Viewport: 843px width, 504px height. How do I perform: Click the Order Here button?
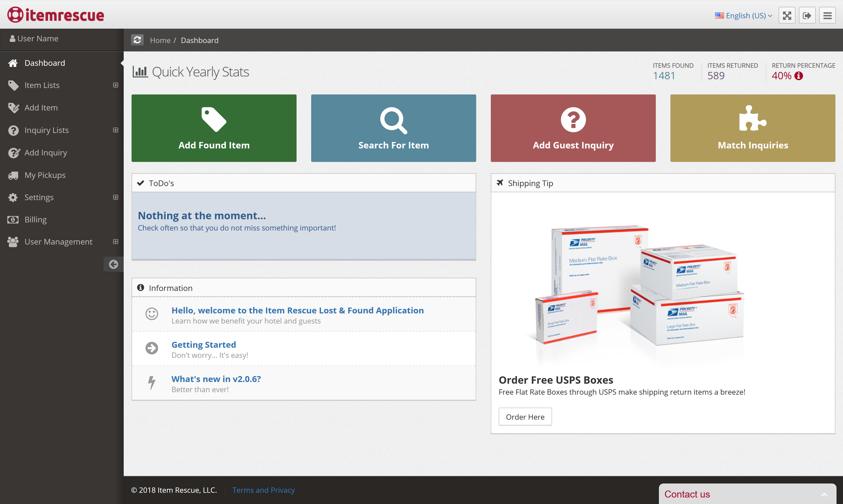point(525,417)
